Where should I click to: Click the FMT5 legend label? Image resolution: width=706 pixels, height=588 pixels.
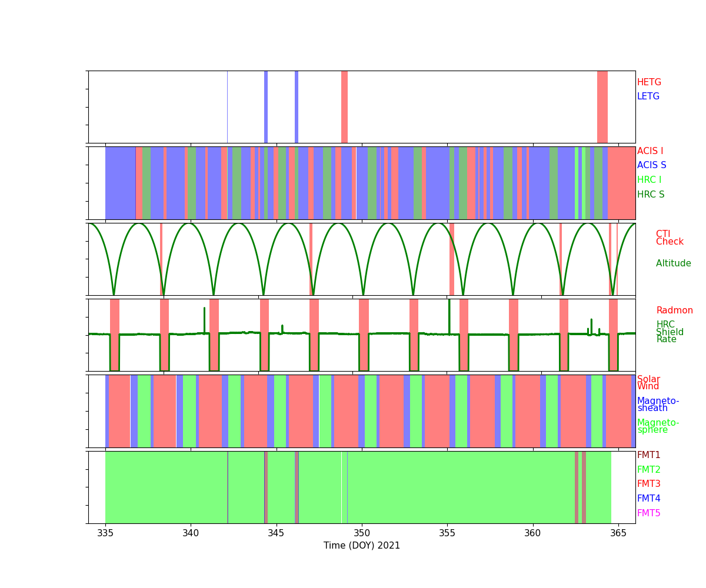648,513
